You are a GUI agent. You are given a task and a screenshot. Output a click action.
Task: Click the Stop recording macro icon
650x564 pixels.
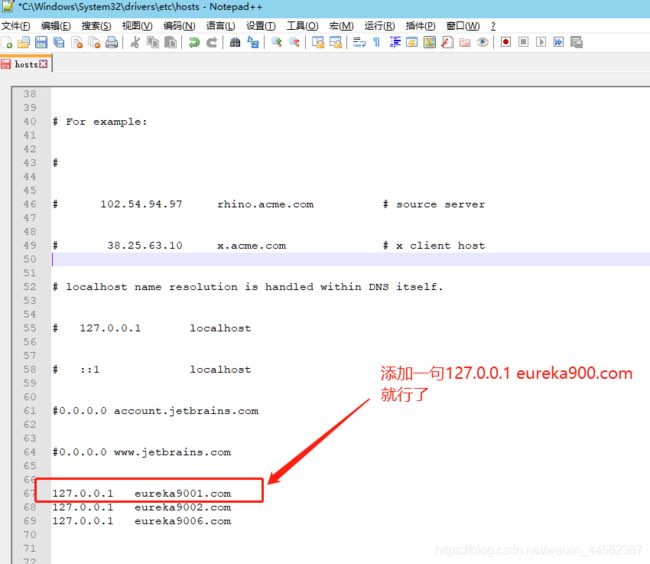(524, 42)
